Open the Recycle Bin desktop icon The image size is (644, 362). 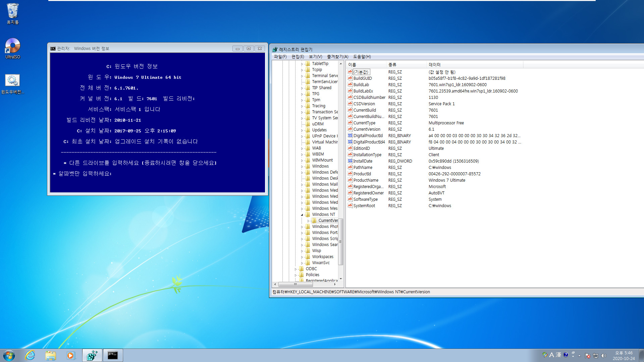point(13,13)
